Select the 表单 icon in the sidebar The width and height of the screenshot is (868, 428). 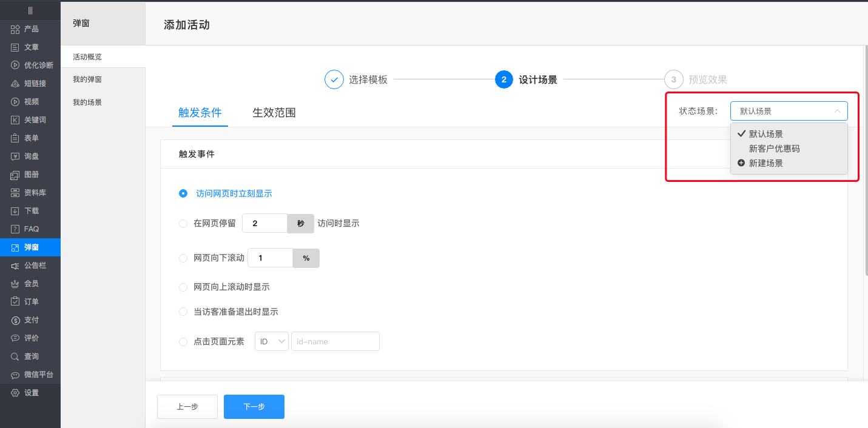coord(29,138)
